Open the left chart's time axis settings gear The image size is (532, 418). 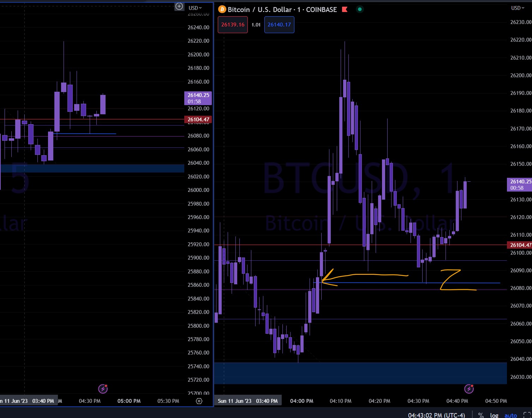[x=199, y=401]
